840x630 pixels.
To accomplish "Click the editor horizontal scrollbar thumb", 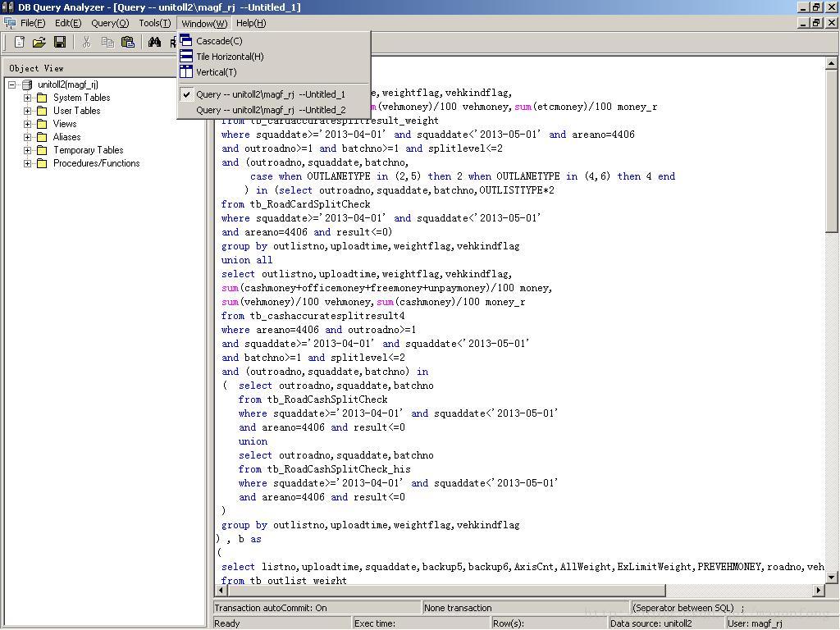I will point(447,591).
